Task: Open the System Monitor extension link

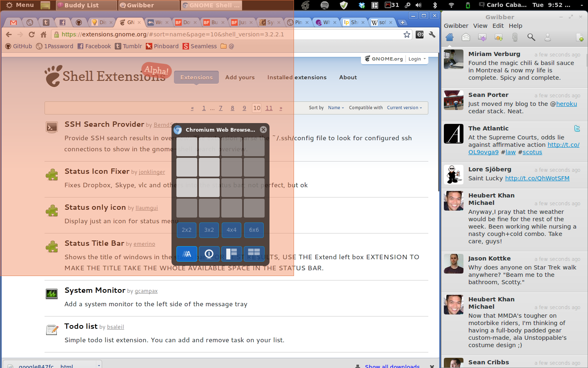Action: coord(95,290)
